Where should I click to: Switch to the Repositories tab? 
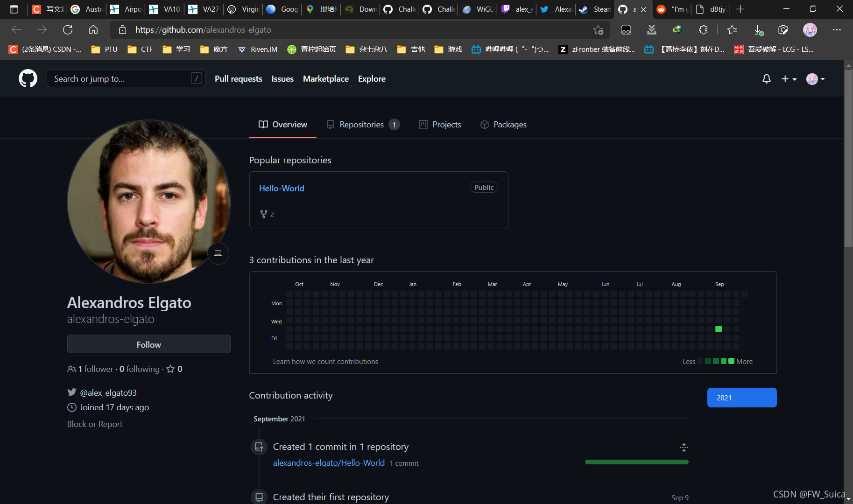point(363,125)
